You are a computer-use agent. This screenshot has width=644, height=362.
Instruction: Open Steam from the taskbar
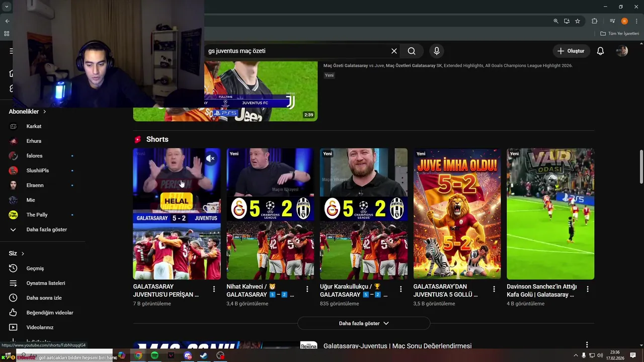tap(204, 355)
